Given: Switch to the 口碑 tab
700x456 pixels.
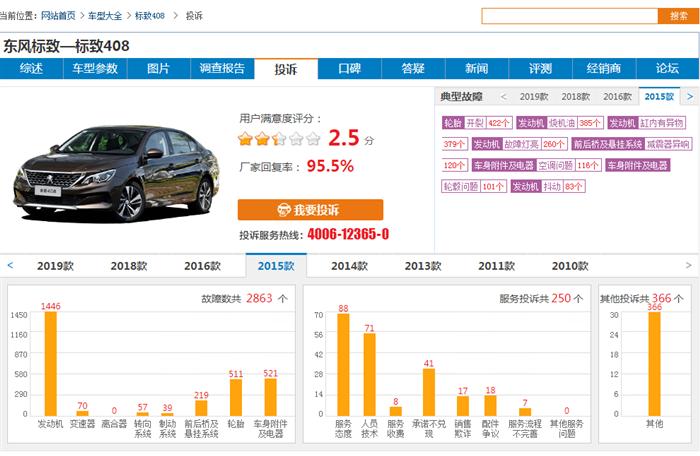Looking at the screenshot, I should pyautogui.click(x=350, y=68).
